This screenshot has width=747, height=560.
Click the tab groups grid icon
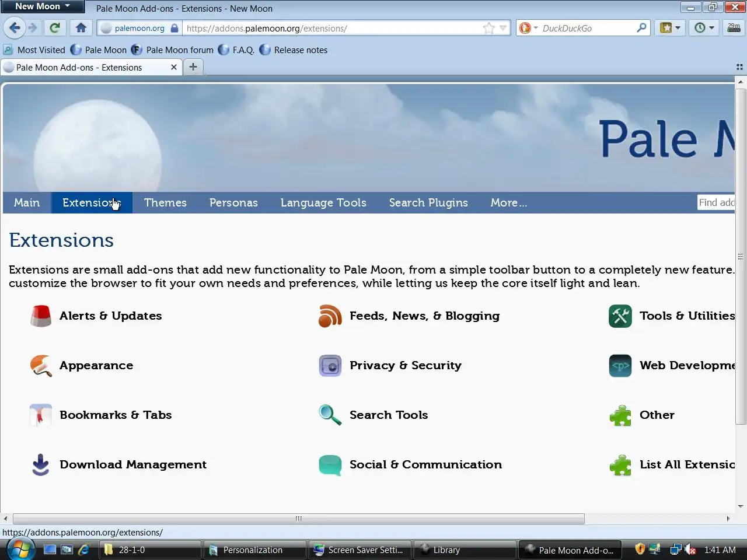[x=739, y=67]
